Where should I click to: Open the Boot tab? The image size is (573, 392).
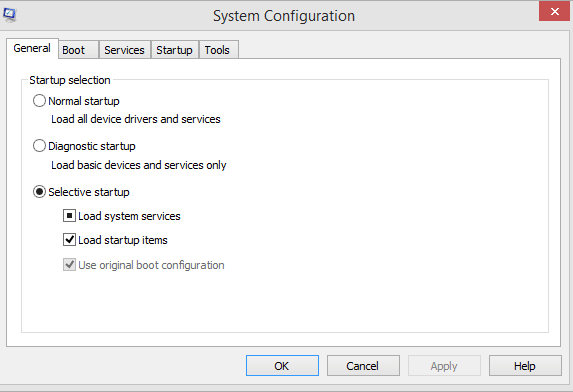(78, 50)
